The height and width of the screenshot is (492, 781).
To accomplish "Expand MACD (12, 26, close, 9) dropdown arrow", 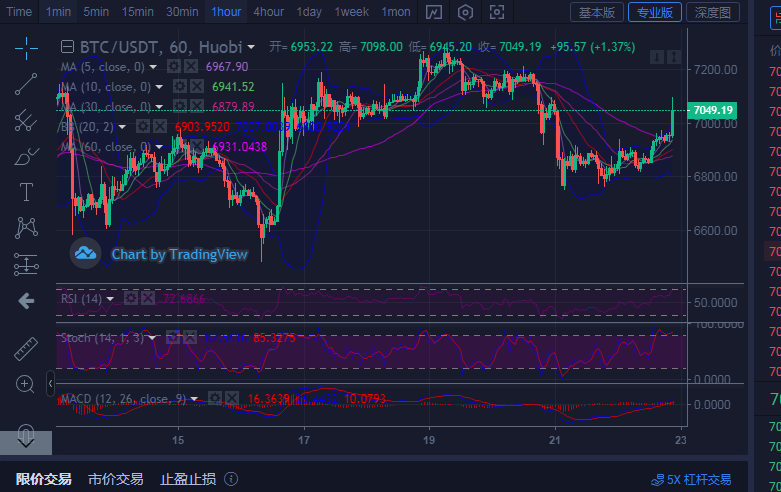I will [194, 399].
